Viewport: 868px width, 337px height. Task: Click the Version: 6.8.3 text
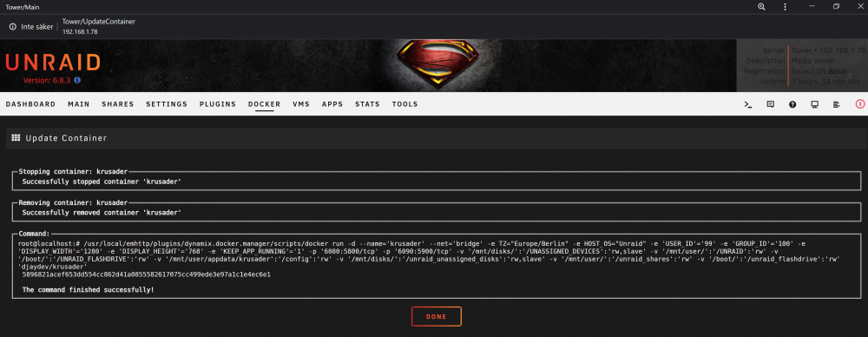coord(48,81)
